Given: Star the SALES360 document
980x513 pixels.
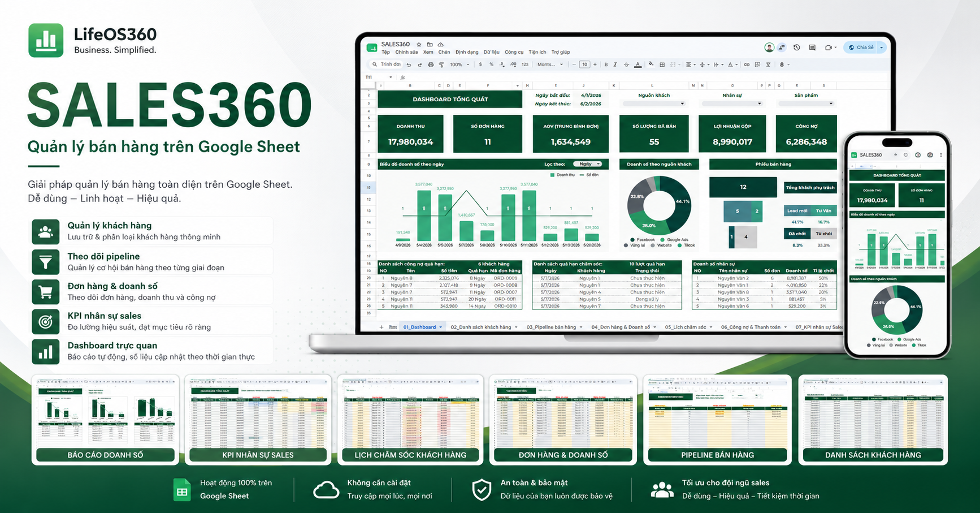Looking at the screenshot, I should [419, 44].
